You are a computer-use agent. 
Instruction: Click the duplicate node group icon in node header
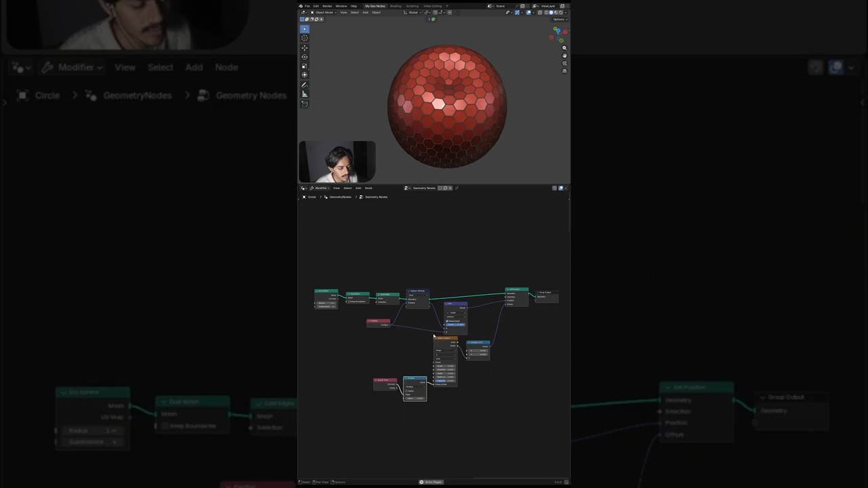445,188
